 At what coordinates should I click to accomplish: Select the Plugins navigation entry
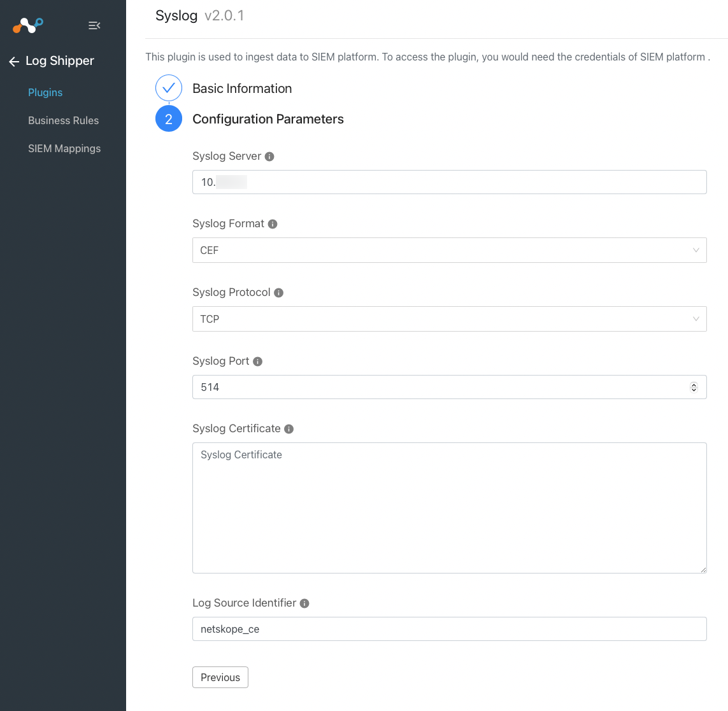pos(45,92)
